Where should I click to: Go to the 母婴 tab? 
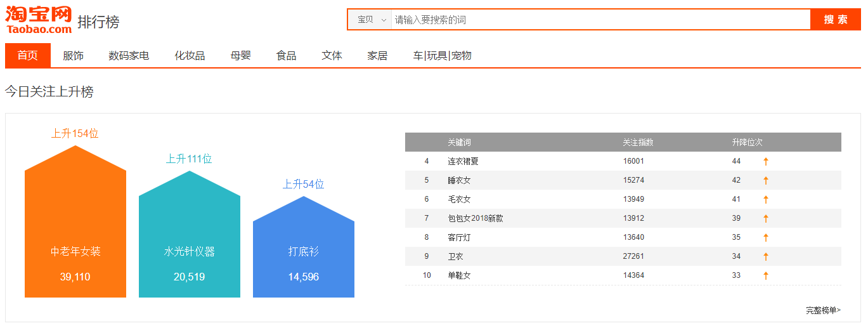click(241, 55)
